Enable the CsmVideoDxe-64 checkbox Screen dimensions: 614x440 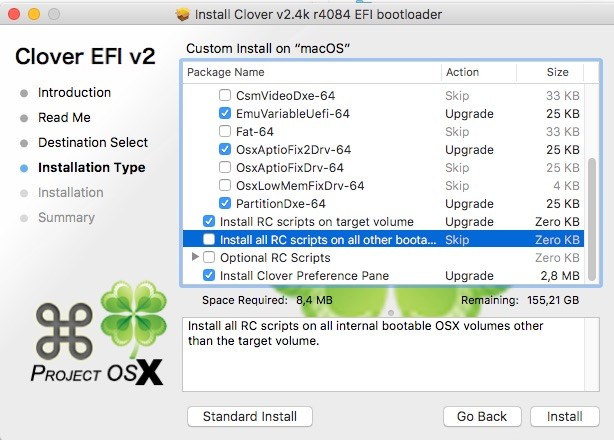tap(225, 95)
